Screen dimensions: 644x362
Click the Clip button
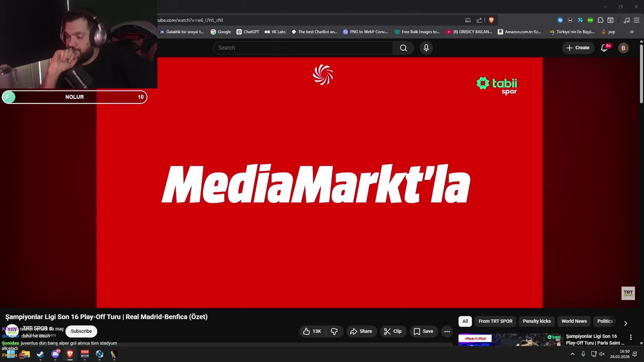coord(392,331)
